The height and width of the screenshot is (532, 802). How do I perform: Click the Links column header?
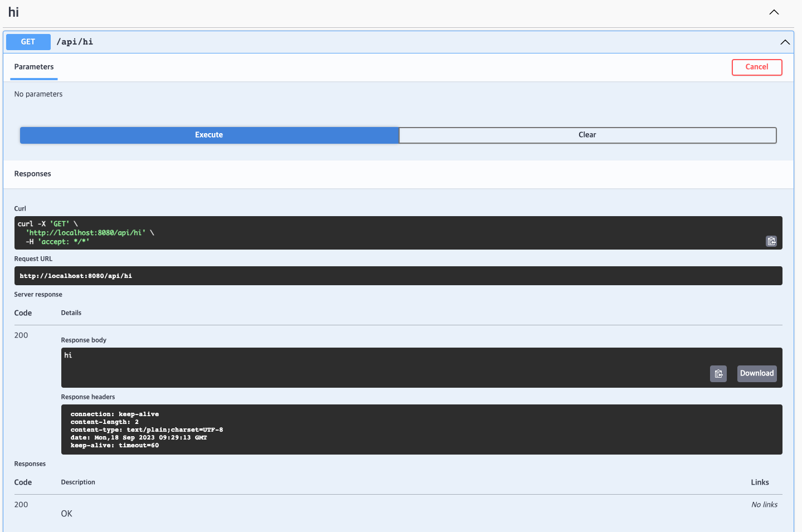click(760, 482)
